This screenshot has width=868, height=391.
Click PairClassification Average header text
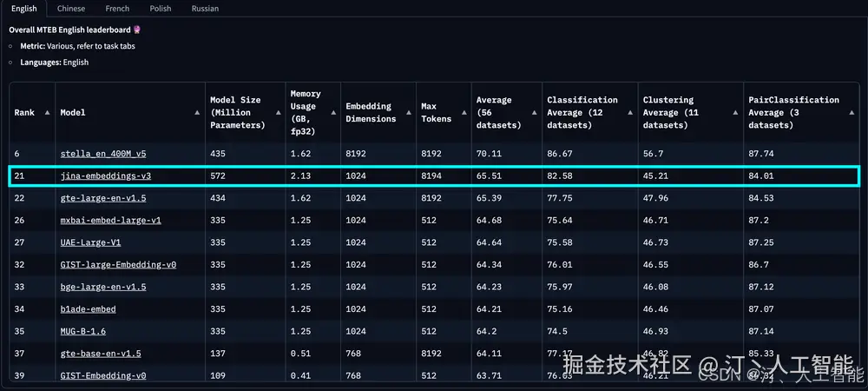tap(794, 112)
